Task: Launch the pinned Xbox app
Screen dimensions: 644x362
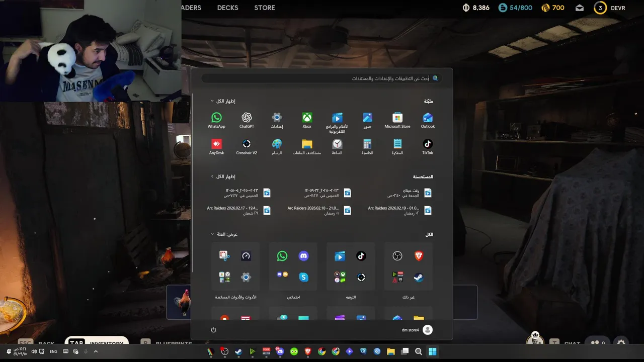Action: coord(307,120)
